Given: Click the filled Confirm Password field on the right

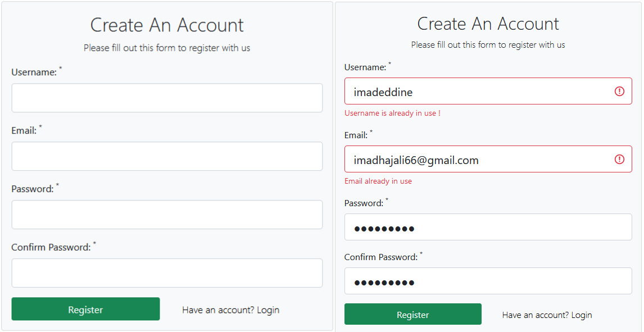Looking at the screenshot, I should click(488, 281).
